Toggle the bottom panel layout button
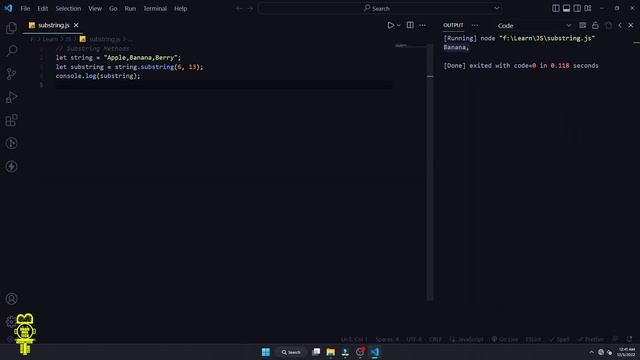 coord(566,8)
